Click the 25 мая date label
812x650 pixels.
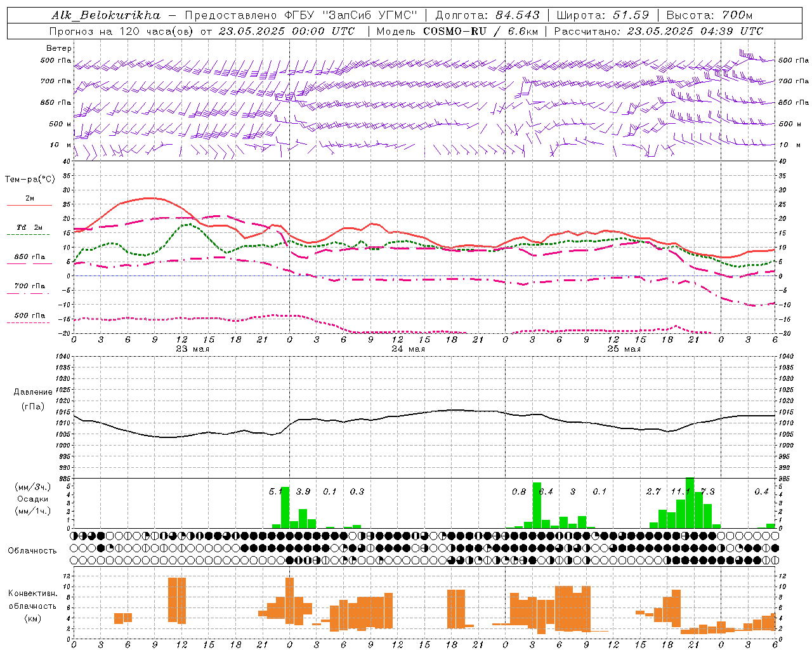[624, 349]
